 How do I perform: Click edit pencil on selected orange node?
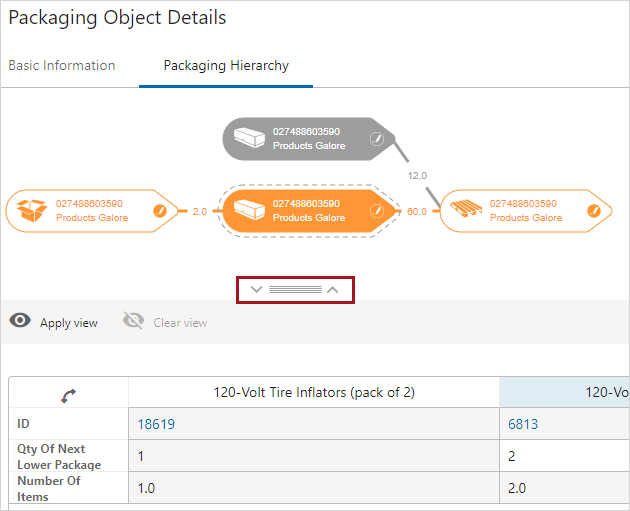tap(376, 211)
